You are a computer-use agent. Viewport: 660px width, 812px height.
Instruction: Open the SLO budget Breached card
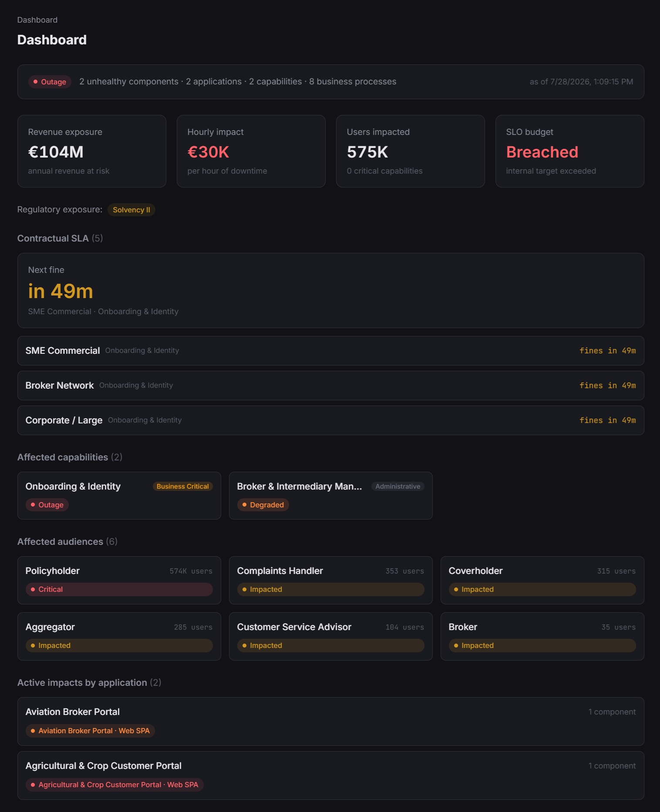(570, 151)
